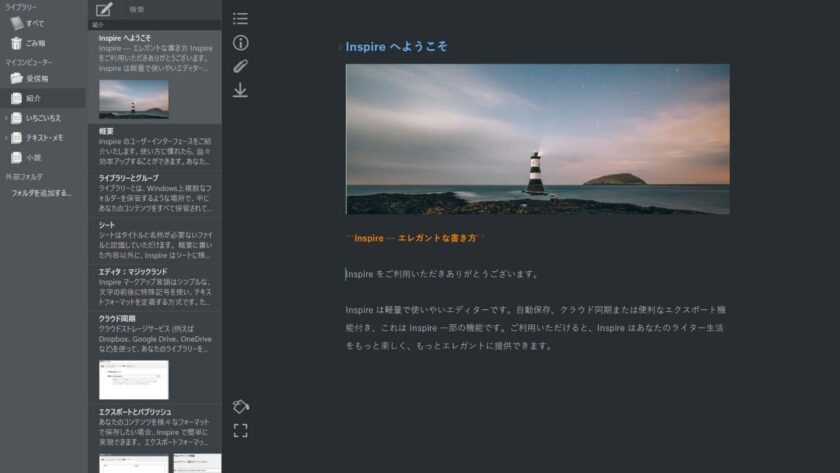Open theme paint bucket icon
The width and height of the screenshot is (840, 473).
(241, 407)
